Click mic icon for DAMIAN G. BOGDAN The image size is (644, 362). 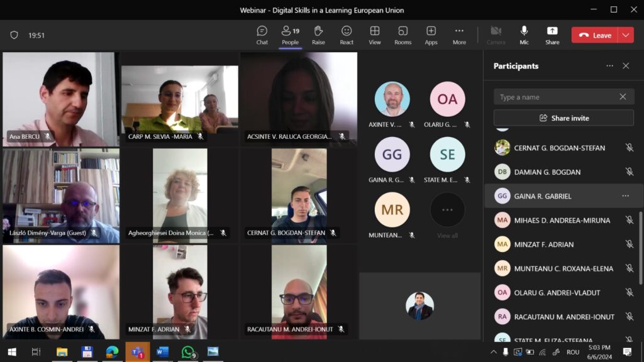[629, 172]
